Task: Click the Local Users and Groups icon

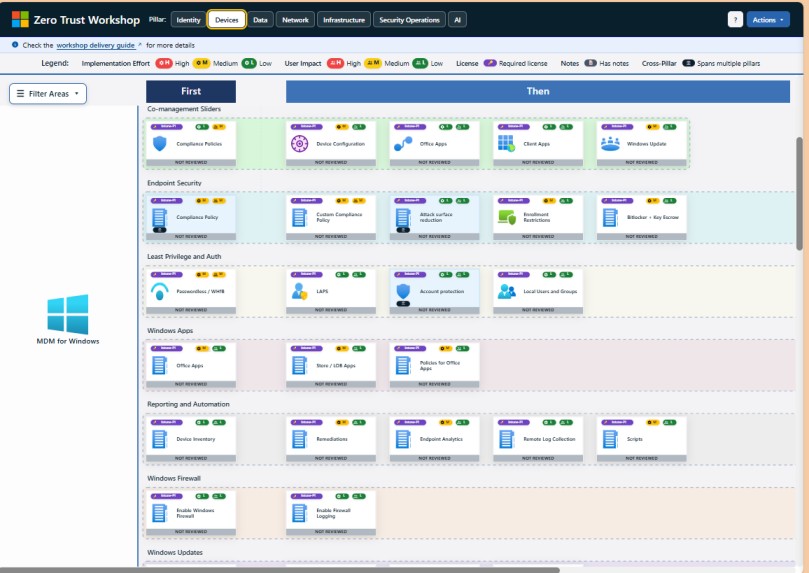Action: point(505,291)
